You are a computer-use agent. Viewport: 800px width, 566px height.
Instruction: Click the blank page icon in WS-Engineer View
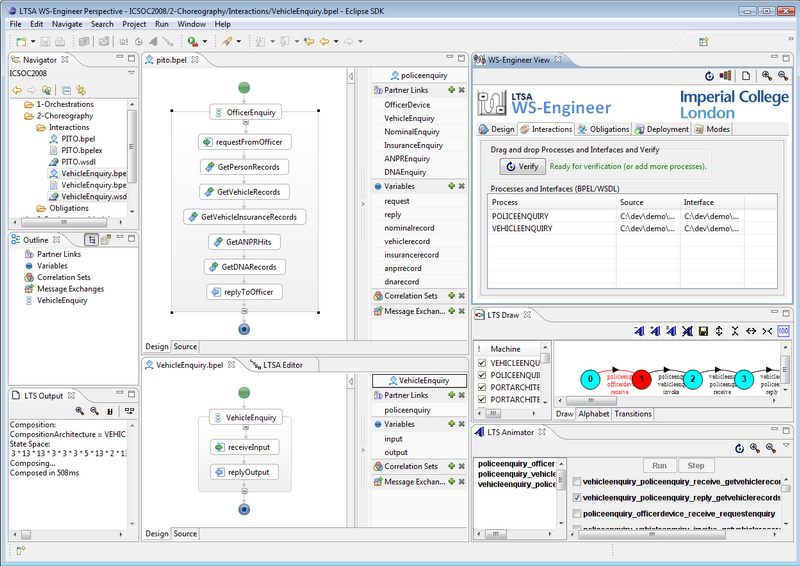[746, 76]
